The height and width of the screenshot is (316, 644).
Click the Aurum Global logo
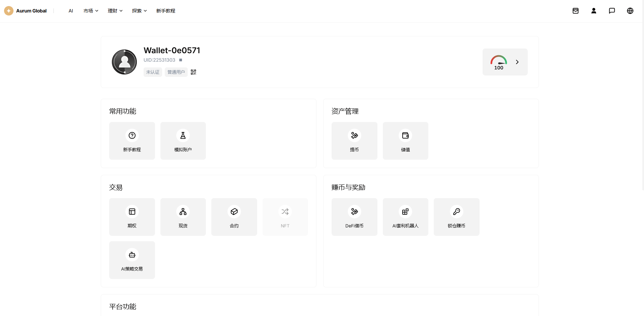tap(25, 11)
